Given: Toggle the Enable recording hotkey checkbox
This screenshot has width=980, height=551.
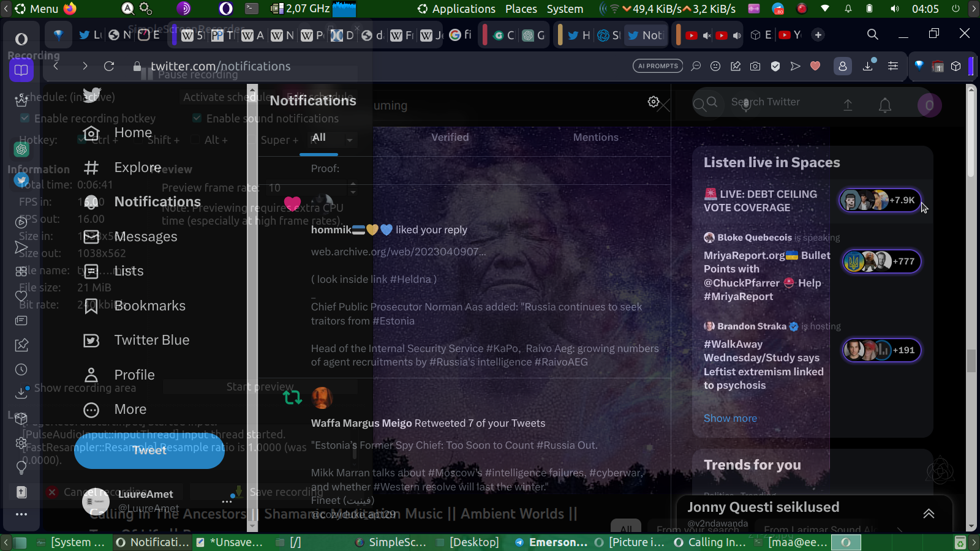Looking at the screenshot, I should coord(24,118).
